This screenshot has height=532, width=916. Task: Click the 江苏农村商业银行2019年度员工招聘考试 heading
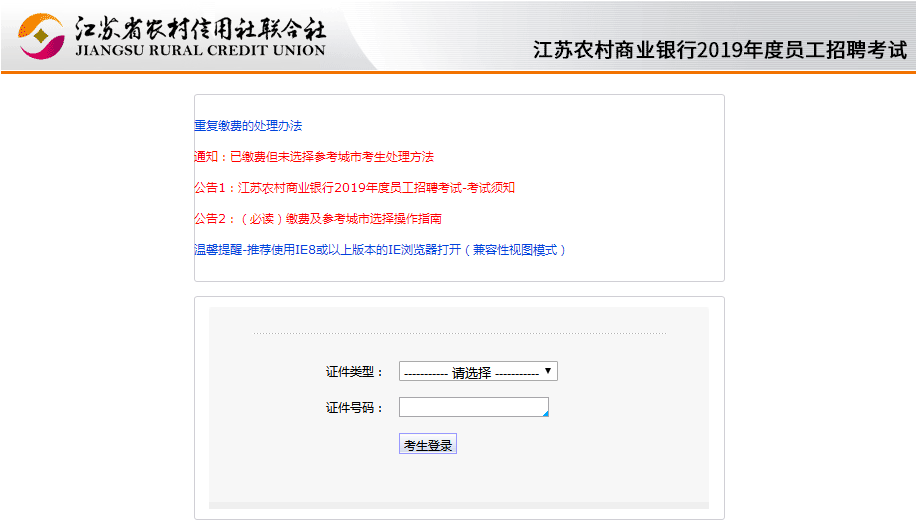tap(720, 50)
